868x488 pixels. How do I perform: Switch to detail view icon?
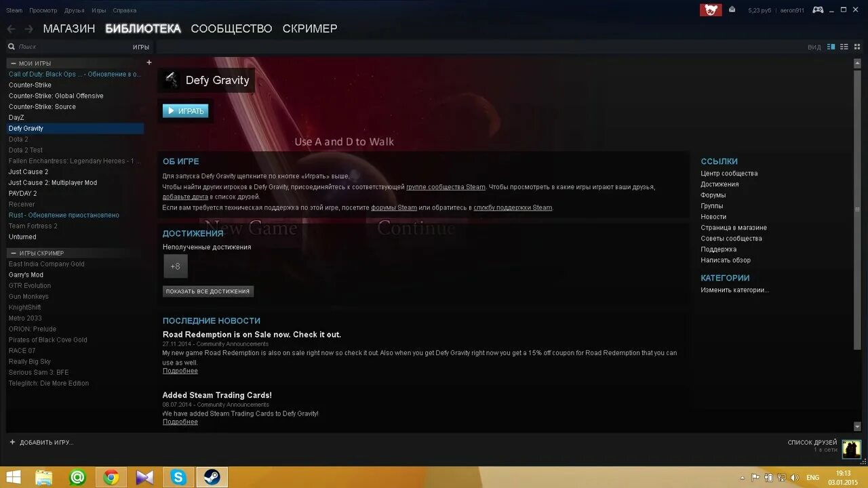click(x=831, y=47)
